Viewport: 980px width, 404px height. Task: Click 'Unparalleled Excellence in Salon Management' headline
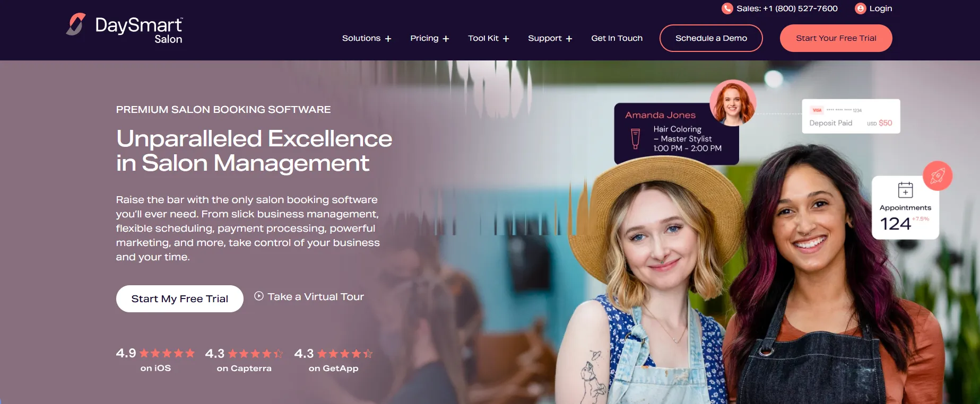point(254,151)
